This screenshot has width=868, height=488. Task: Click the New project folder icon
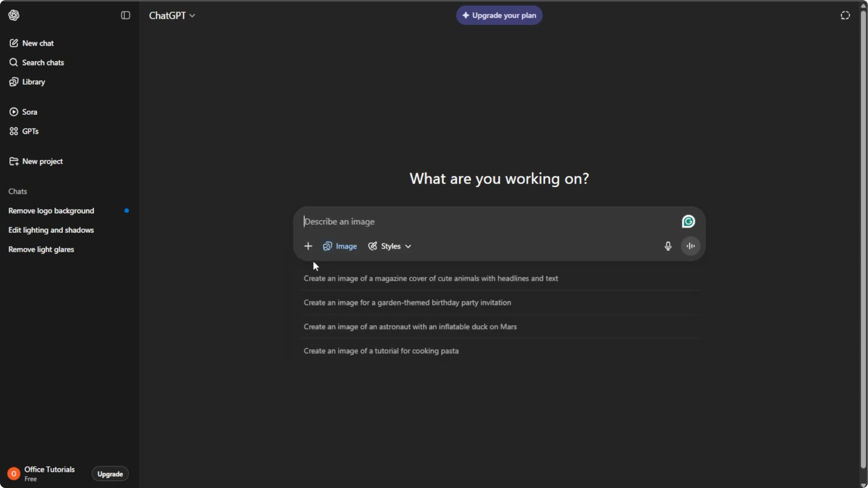pos(14,161)
